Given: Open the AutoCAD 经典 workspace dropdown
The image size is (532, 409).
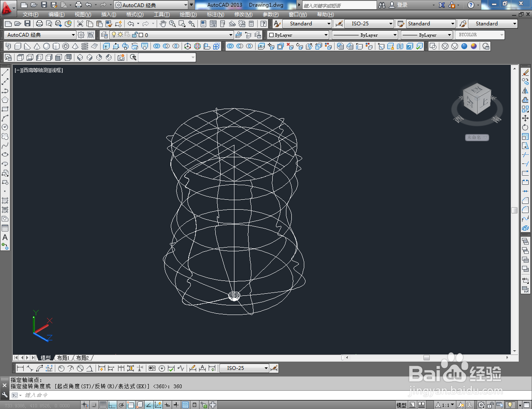Looking at the screenshot, I should pos(40,35).
